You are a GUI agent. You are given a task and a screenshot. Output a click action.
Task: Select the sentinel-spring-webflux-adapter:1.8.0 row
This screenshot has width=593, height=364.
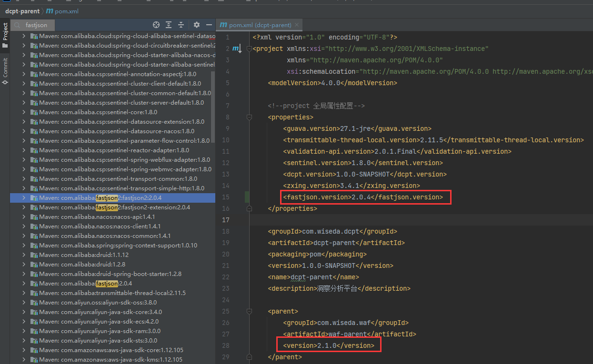point(112,160)
